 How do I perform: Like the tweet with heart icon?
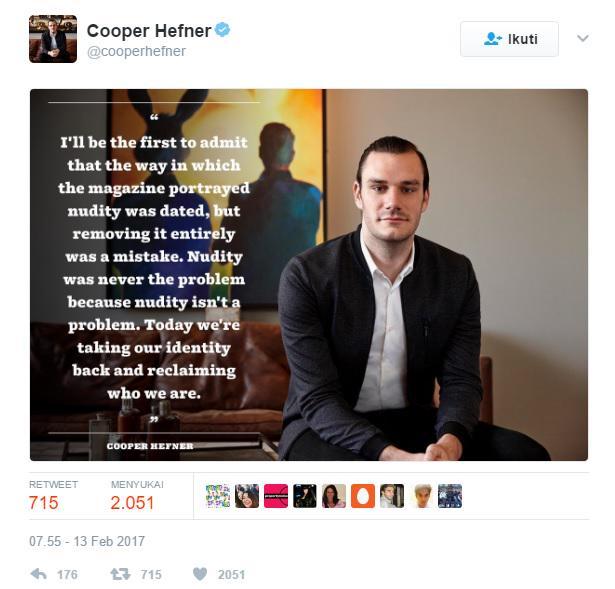[x=200, y=574]
